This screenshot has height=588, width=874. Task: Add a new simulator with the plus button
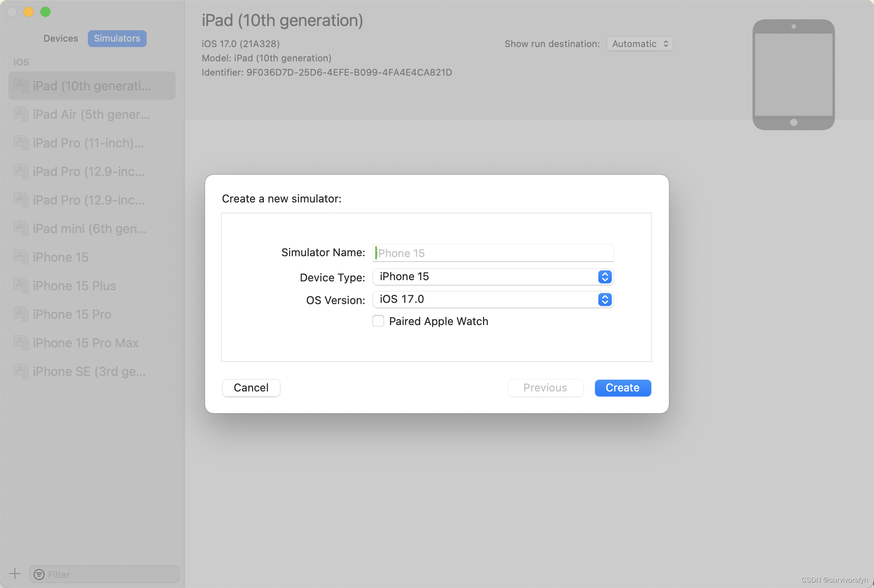pyautogui.click(x=15, y=574)
